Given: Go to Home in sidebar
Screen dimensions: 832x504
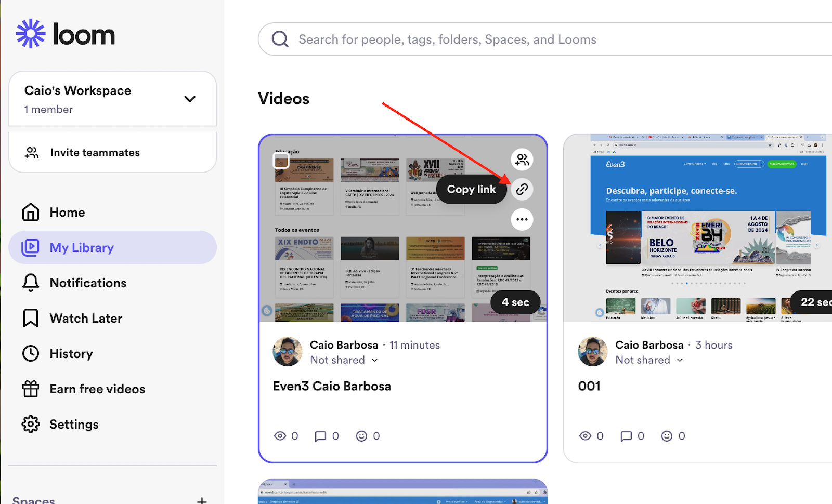Looking at the screenshot, I should 113,213.
